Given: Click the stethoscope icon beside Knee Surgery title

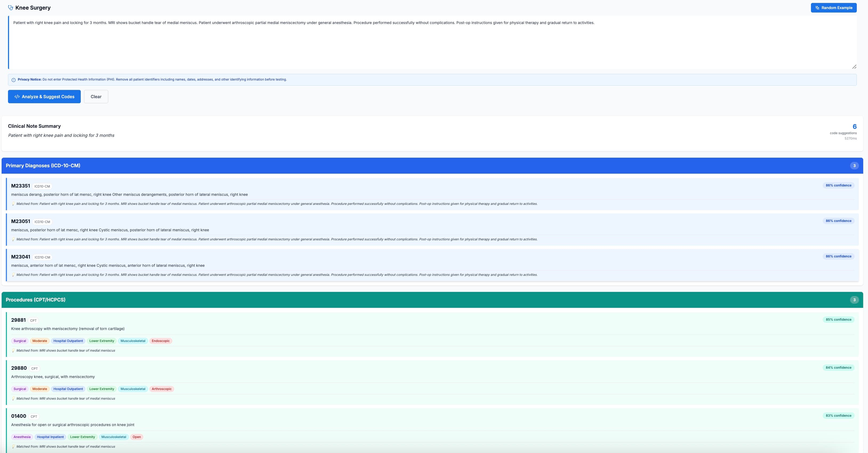Looking at the screenshot, I should (x=10, y=7).
